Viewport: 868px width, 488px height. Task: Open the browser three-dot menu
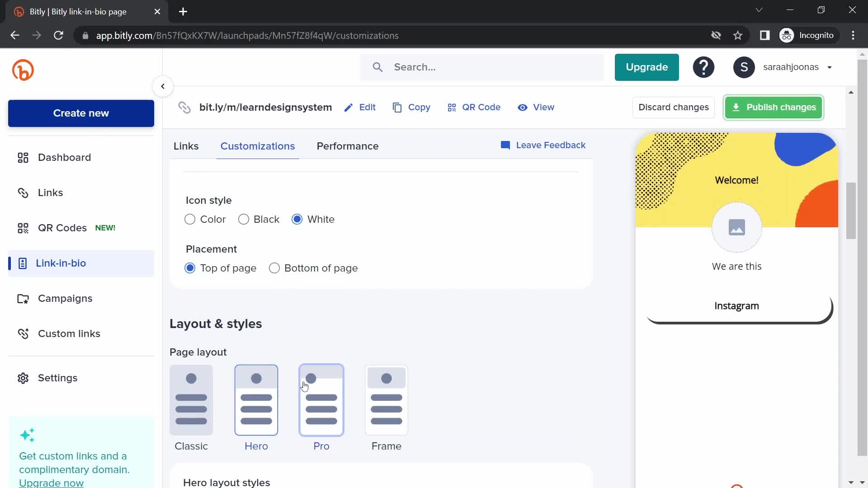(853, 35)
